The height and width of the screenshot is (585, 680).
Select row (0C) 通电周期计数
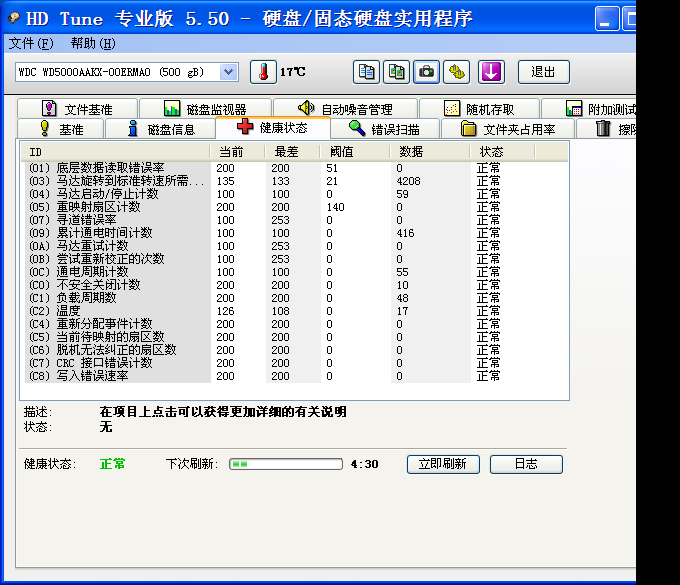[294, 272]
